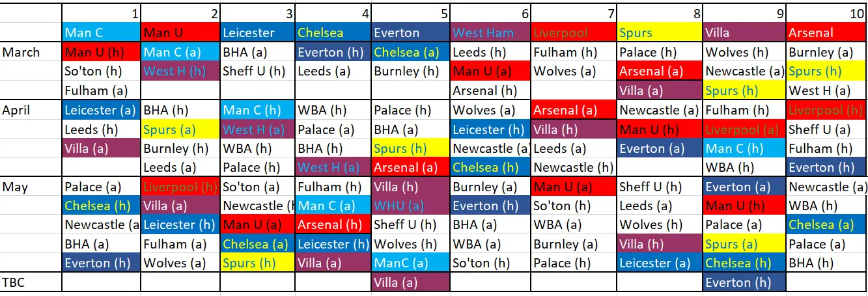Select the yellow Spurs header cell
The width and height of the screenshot is (868, 296).
(660, 33)
